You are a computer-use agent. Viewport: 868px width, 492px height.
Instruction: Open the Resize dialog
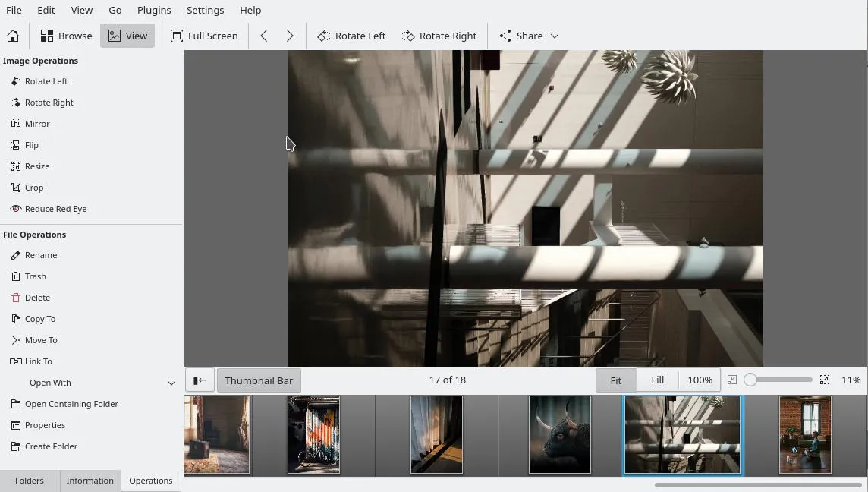click(x=36, y=166)
